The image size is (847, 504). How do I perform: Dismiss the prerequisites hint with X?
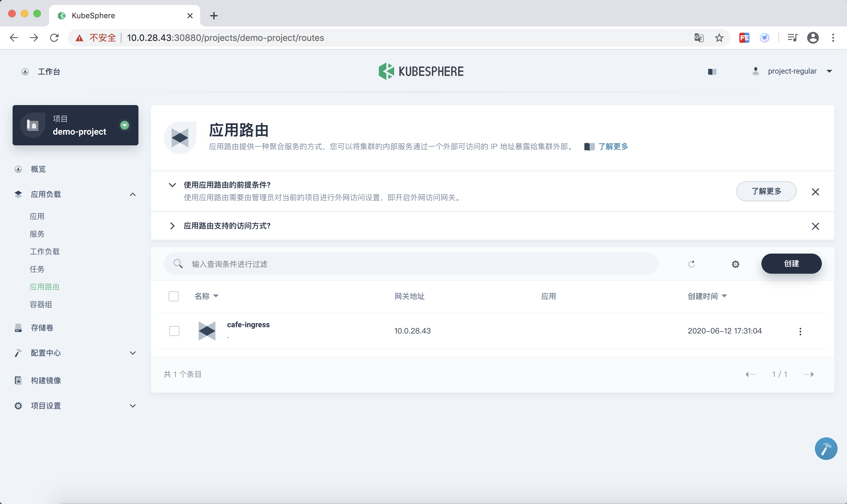point(815,192)
